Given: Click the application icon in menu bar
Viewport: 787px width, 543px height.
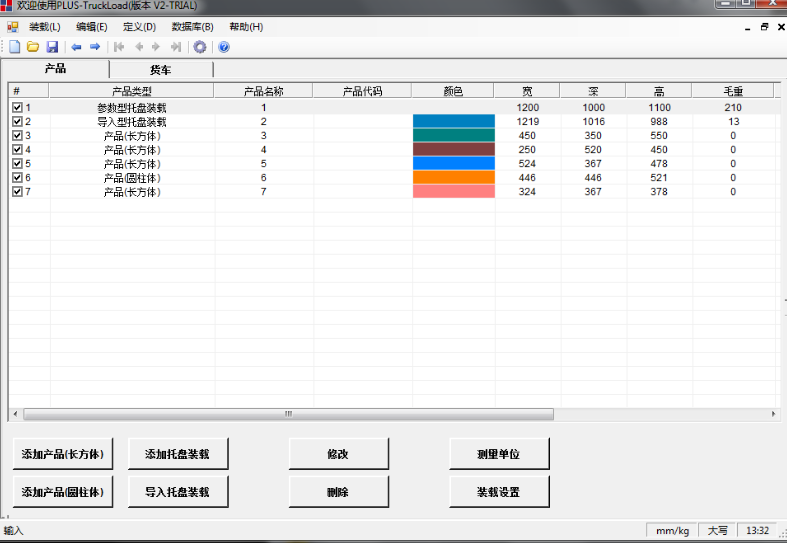Looking at the screenshot, I should (12, 27).
